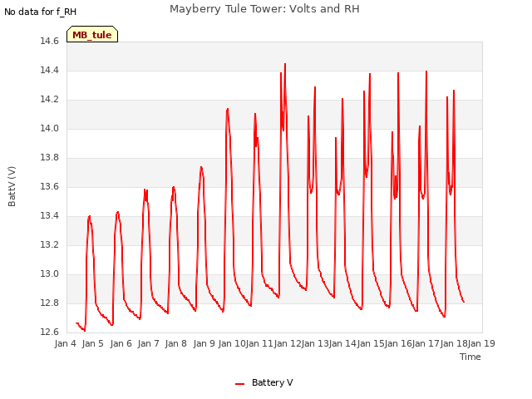Image resolution: width=532 pixels, height=399 pixels.
Task: Click the 13.8 y-axis tick label
Action: [x=50, y=158]
